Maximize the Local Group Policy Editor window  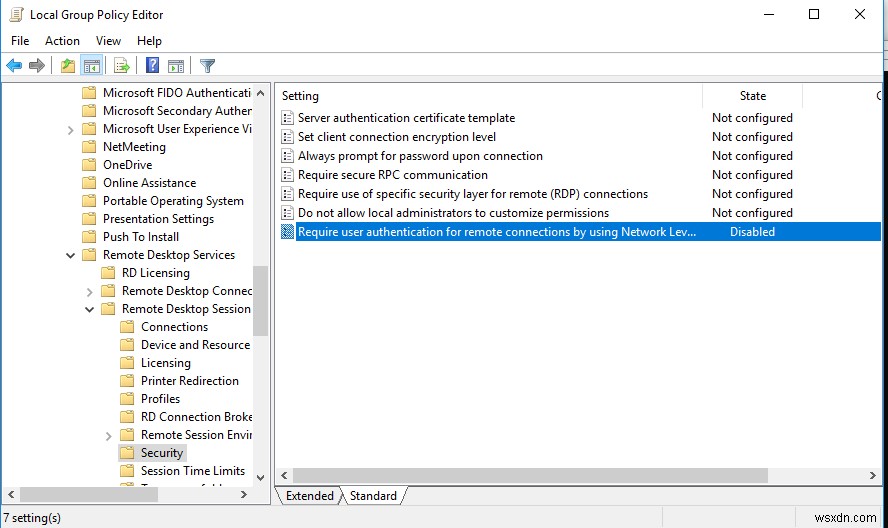(814, 14)
